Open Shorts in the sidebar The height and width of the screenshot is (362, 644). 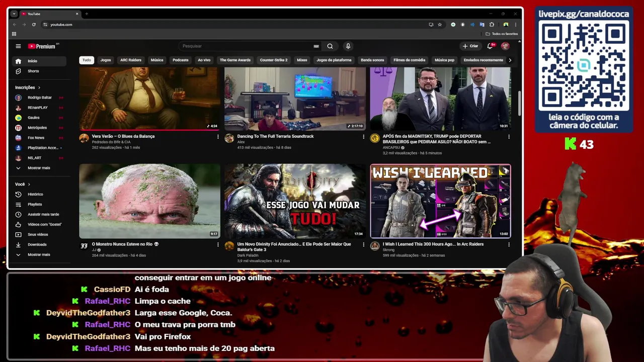[39, 71]
